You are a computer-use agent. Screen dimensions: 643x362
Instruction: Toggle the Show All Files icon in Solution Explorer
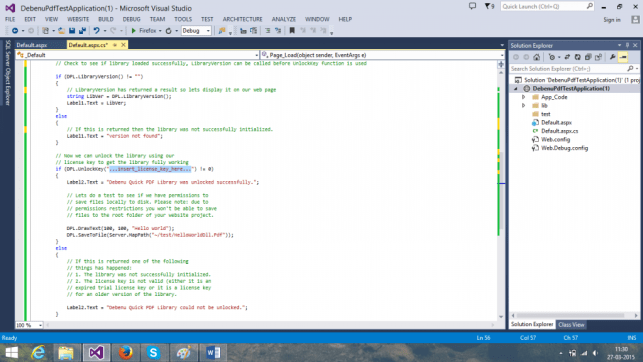[x=598, y=57]
